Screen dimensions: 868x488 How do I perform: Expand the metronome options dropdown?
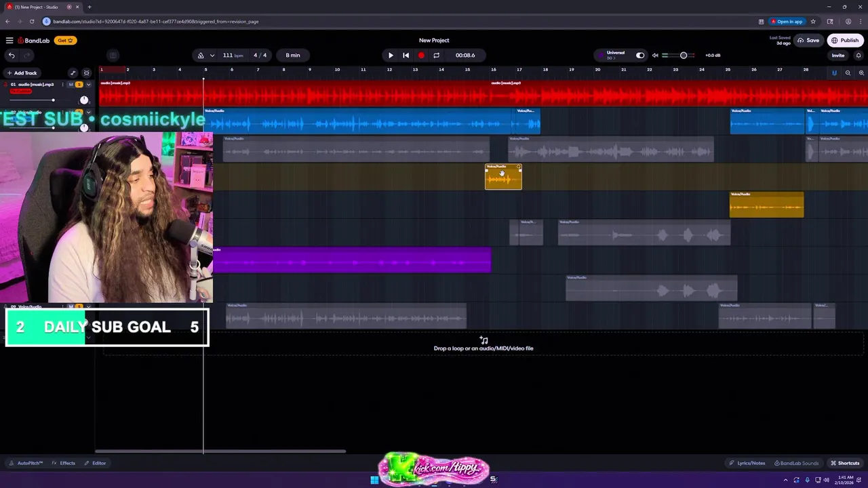(212, 56)
